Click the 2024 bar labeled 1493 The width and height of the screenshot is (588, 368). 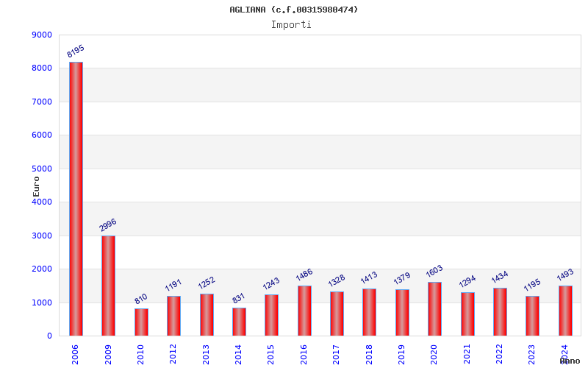(565, 311)
